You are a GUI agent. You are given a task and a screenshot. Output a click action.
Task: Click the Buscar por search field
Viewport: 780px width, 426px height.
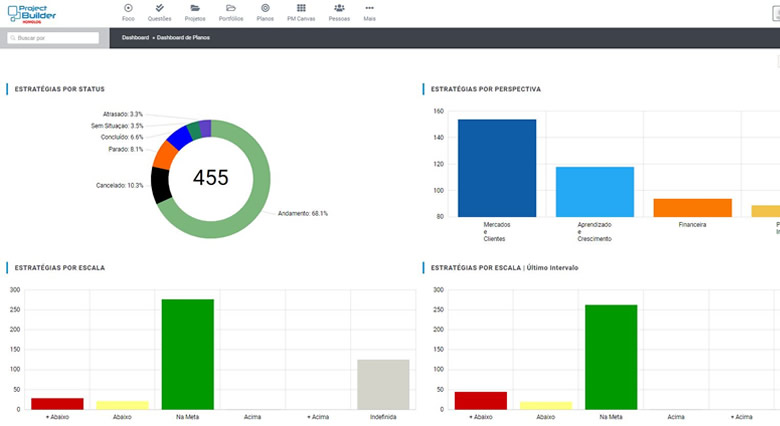pos(53,38)
